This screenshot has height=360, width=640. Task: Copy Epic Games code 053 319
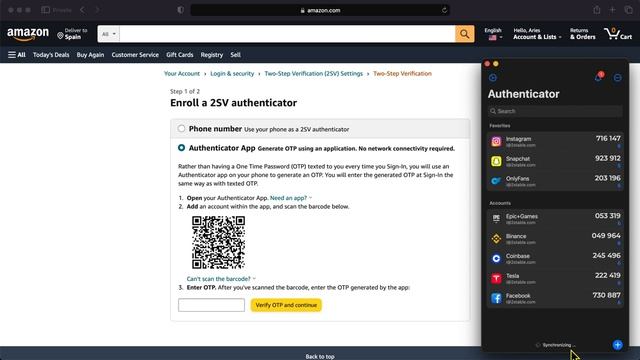pyautogui.click(x=607, y=216)
